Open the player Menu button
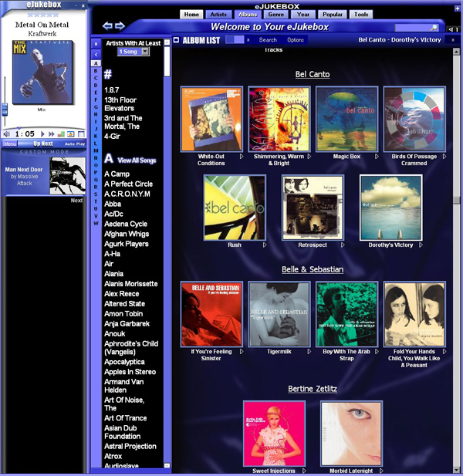 point(10,144)
